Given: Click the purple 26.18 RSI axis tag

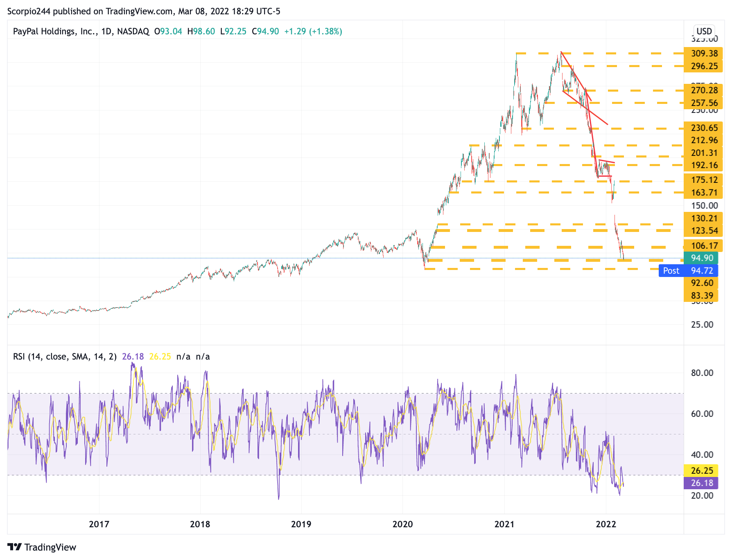Looking at the screenshot, I should pyautogui.click(x=701, y=483).
